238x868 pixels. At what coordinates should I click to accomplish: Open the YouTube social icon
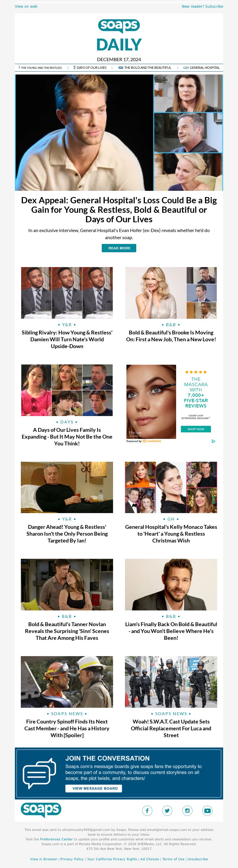(207, 810)
